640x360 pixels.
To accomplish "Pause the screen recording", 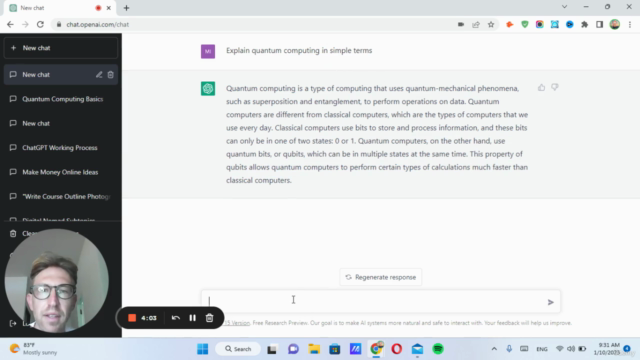I will [192, 318].
